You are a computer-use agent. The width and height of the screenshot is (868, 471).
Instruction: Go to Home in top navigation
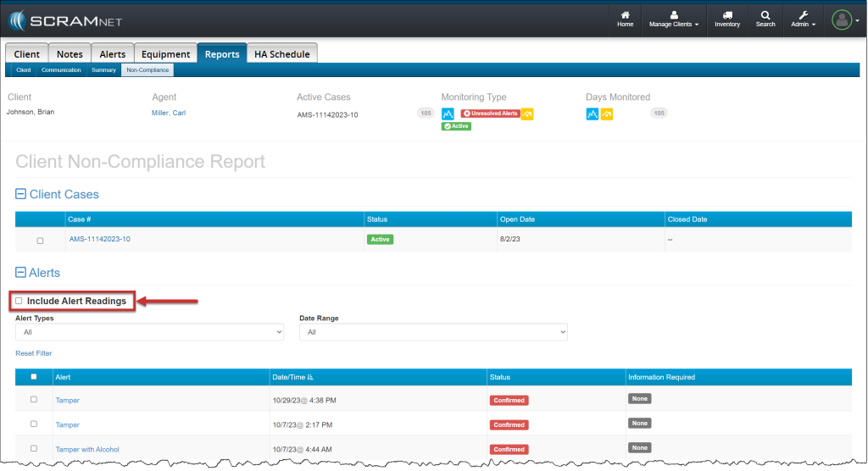[625, 19]
